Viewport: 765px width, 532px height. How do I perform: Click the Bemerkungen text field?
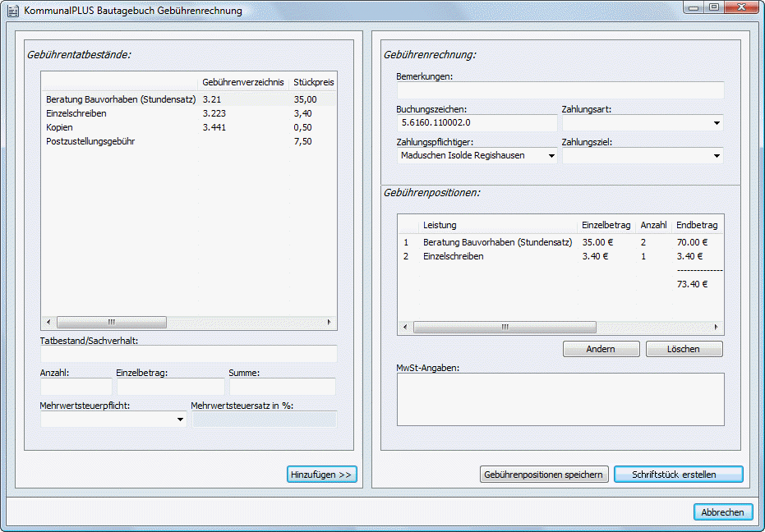[560, 90]
